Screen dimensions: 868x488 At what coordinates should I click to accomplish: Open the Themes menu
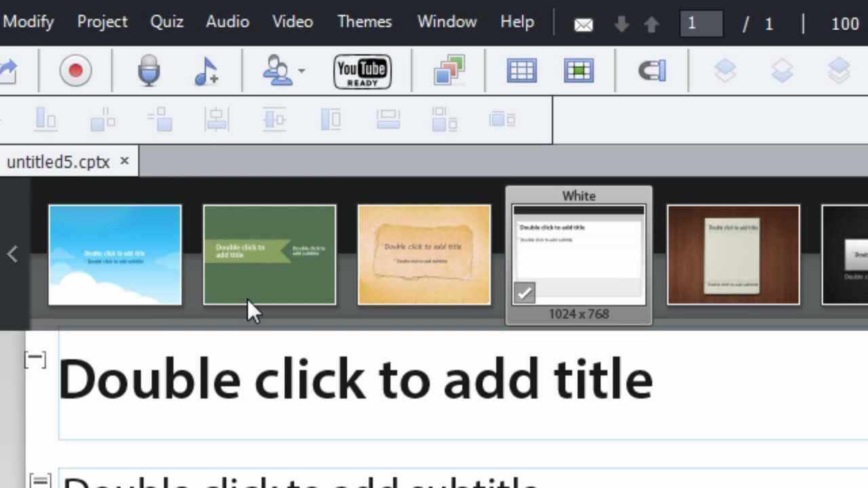pyautogui.click(x=365, y=22)
